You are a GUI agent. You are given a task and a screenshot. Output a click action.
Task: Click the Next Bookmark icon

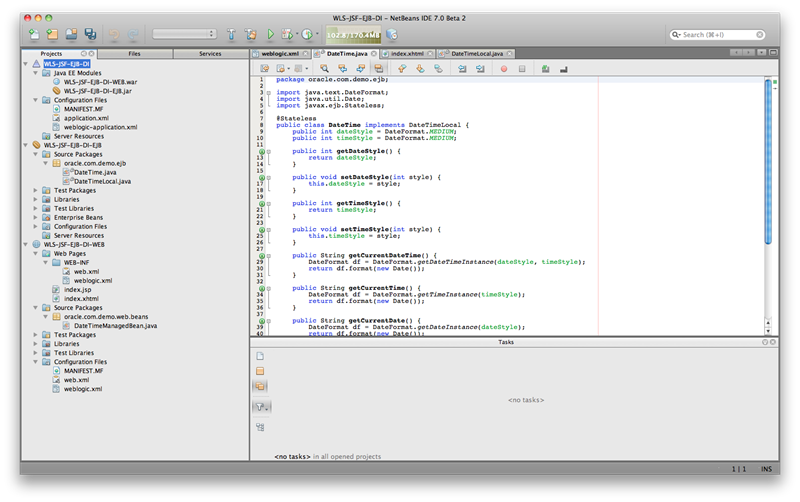[420, 68]
